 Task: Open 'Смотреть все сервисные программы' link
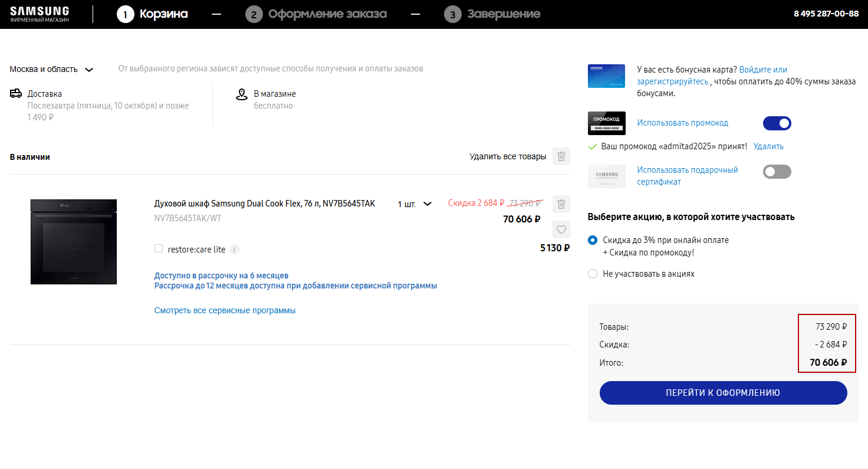[x=225, y=310]
